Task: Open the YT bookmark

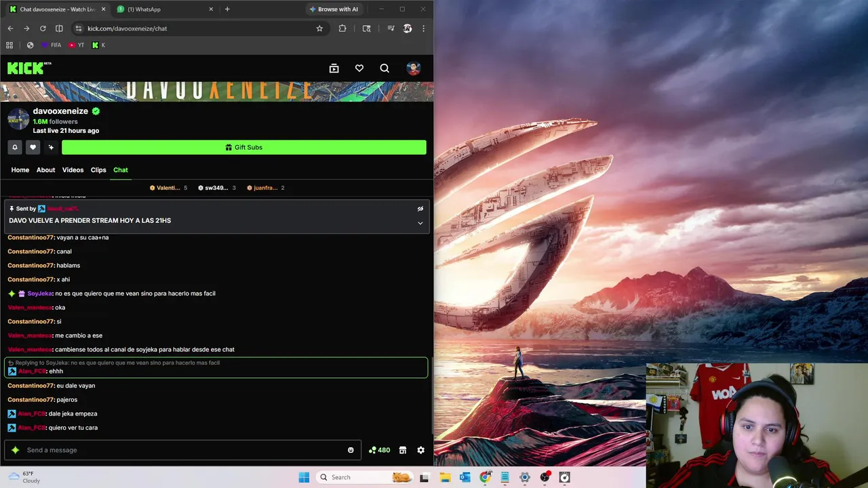Action: pos(77,45)
